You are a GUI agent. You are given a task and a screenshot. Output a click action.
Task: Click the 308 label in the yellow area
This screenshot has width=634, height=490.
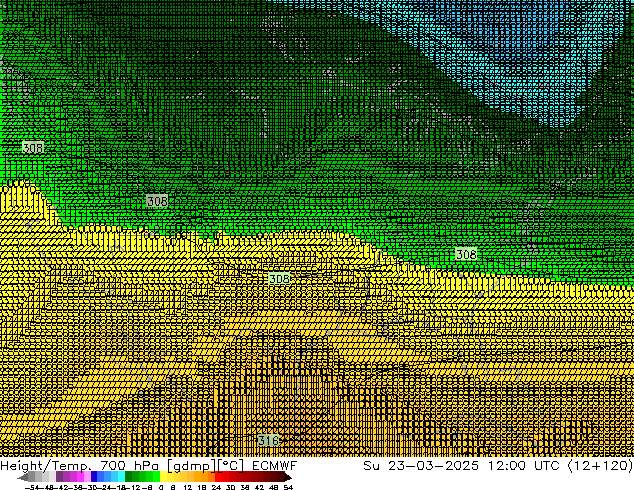279,279
